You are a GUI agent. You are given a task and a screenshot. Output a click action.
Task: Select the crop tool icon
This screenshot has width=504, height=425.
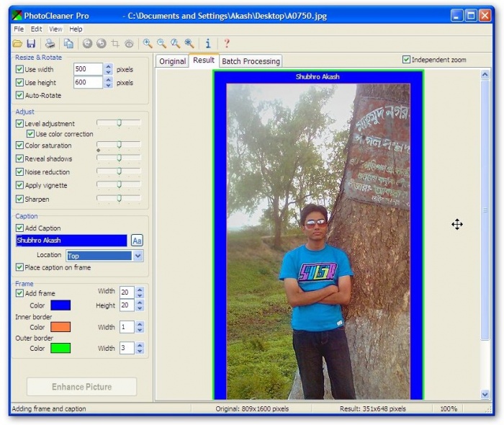click(x=115, y=44)
